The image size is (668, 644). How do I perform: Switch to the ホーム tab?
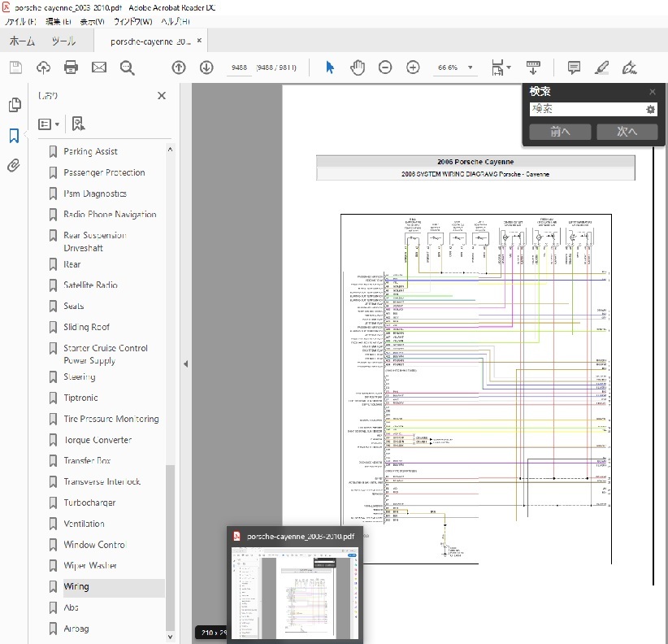point(22,41)
